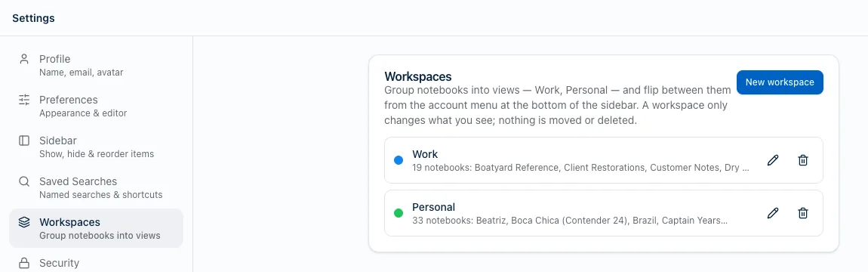Click the Workspaces layers icon
Viewport: 868px width, 272px height.
coord(24,222)
